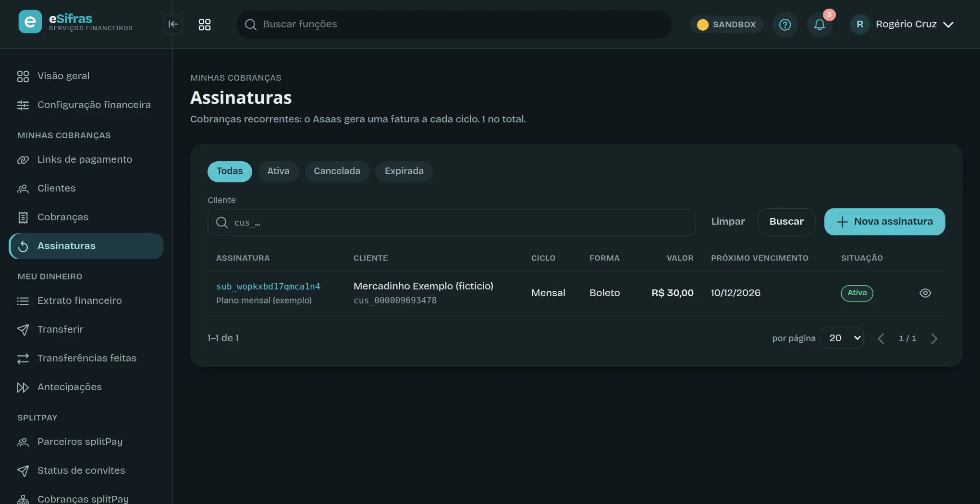The image size is (980, 504).
Task: Open Transferências feitas
Action: pos(86,359)
